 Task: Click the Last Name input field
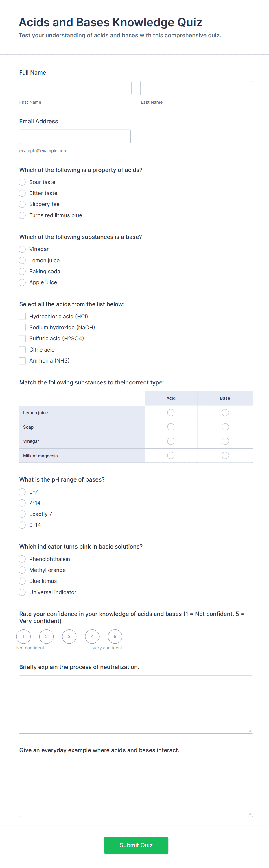(196, 88)
